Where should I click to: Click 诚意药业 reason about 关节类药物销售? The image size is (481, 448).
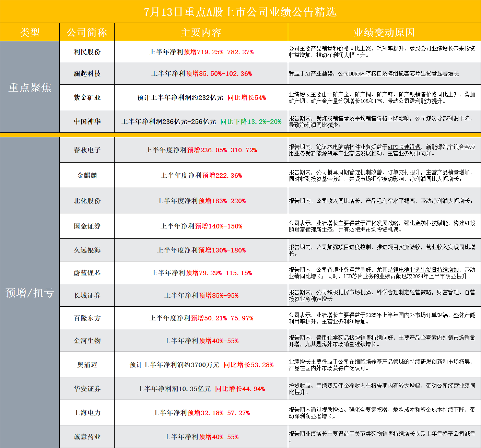(x=384, y=437)
